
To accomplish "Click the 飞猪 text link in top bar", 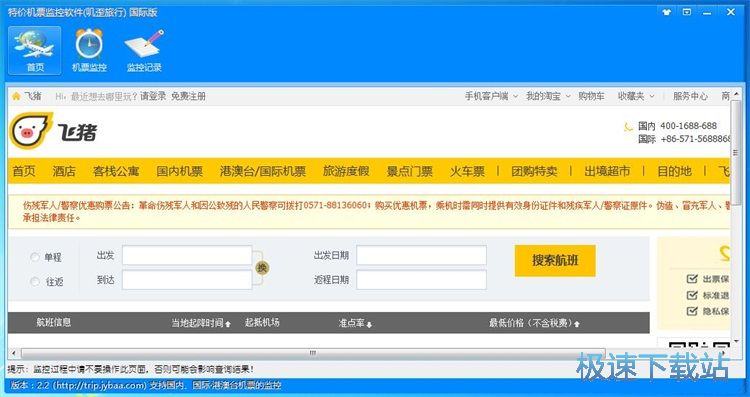I will [x=33, y=96].
